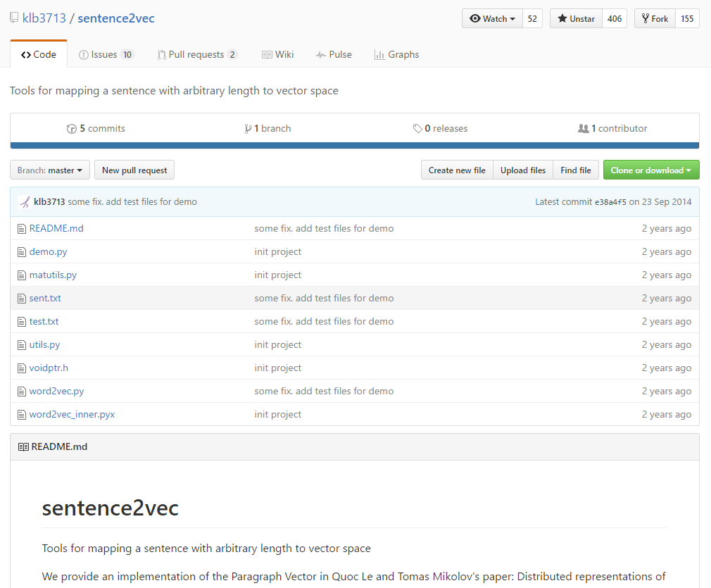Open the utils.py file
711x588 pixels.
[x=44, y=345]
